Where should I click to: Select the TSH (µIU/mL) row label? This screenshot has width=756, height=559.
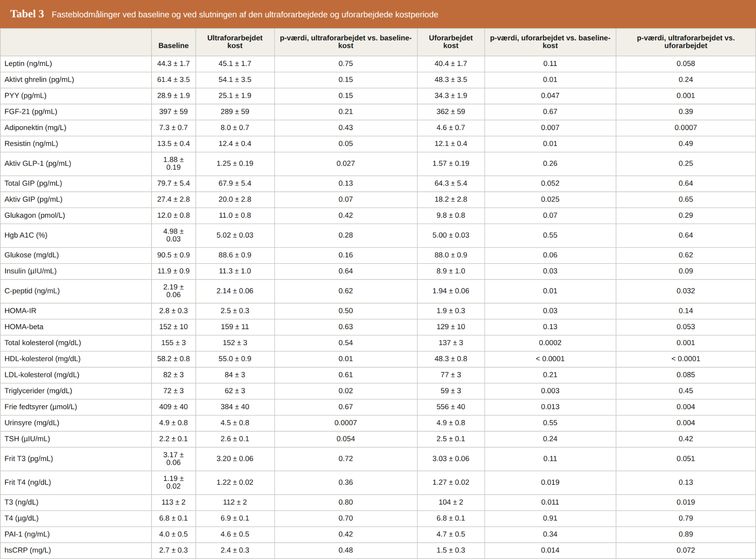click(27, 439)
